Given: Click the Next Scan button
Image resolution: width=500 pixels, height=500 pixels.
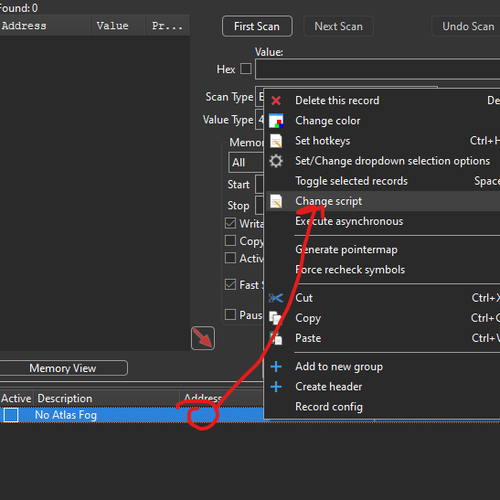Looking at the screenshot, I should [x=338, y=26].
